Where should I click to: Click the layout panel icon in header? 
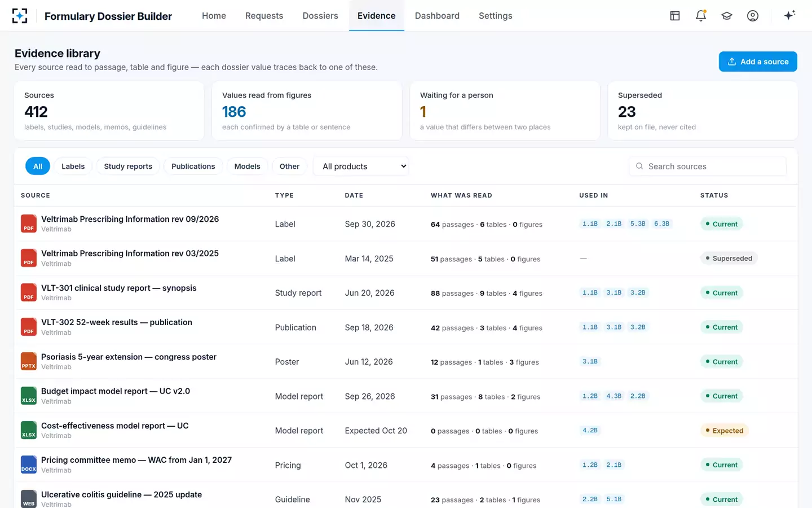tap(675, 16)
